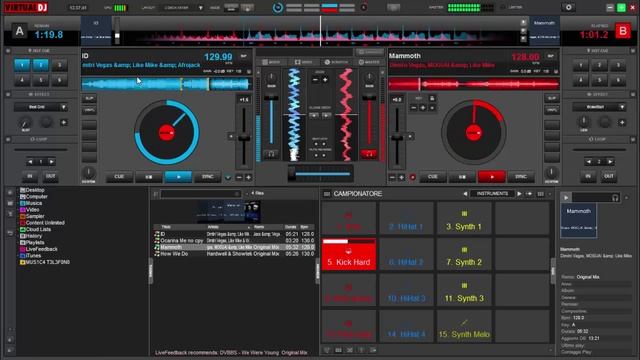Set hot cue 5 on deck A
This screenshot has height=360, width=640.
point(41,80)
